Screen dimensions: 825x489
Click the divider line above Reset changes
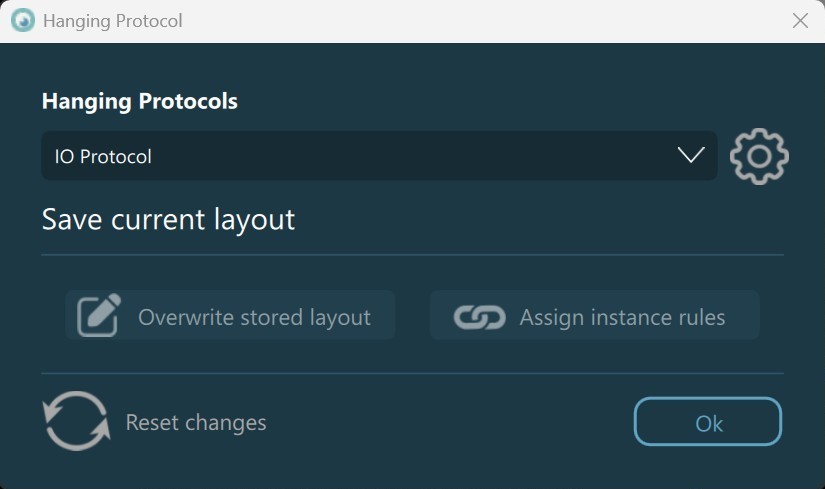412,374
